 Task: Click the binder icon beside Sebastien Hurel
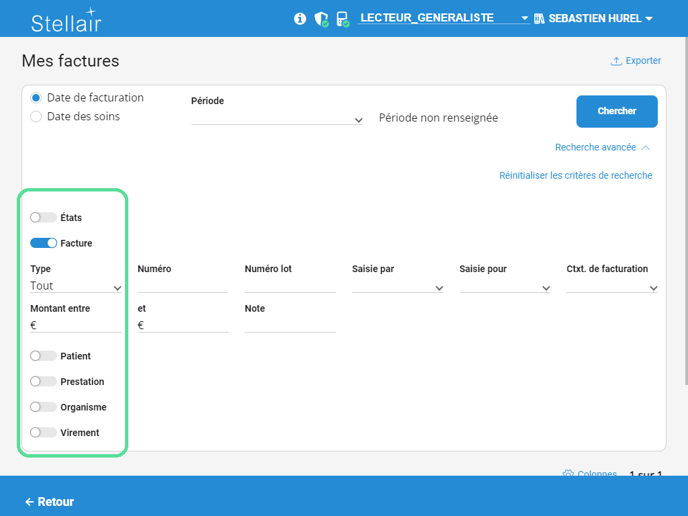click(x=540, y=19)
